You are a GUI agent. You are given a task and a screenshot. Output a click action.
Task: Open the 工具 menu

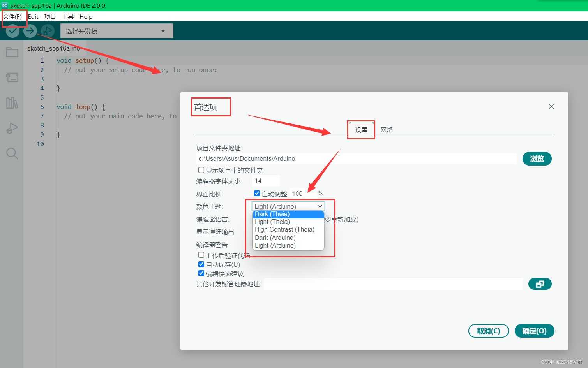67,16
